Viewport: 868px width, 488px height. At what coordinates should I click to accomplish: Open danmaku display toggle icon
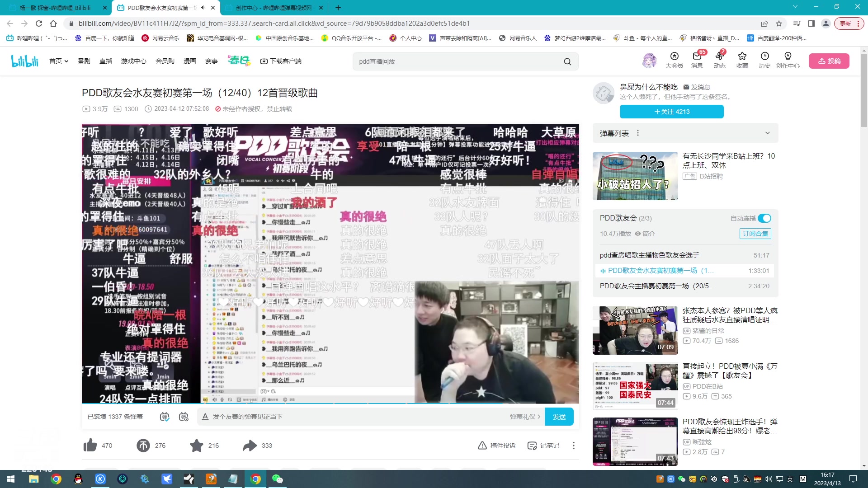(165, 417)
